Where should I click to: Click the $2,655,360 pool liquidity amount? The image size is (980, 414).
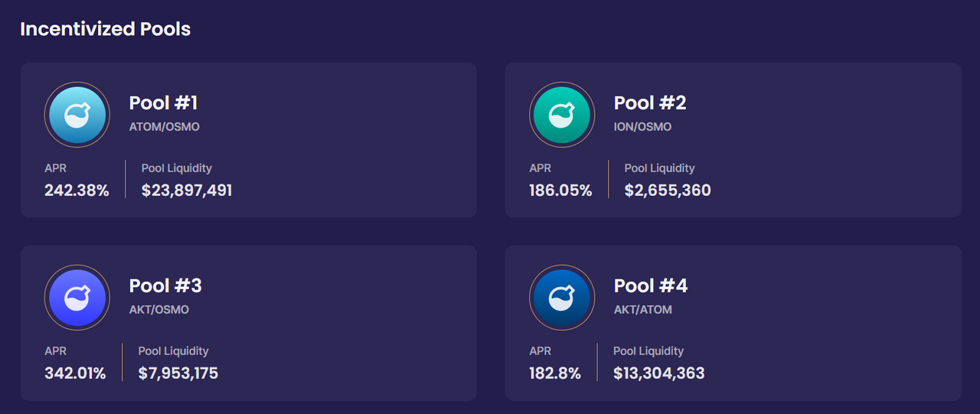tap(667, 191)
